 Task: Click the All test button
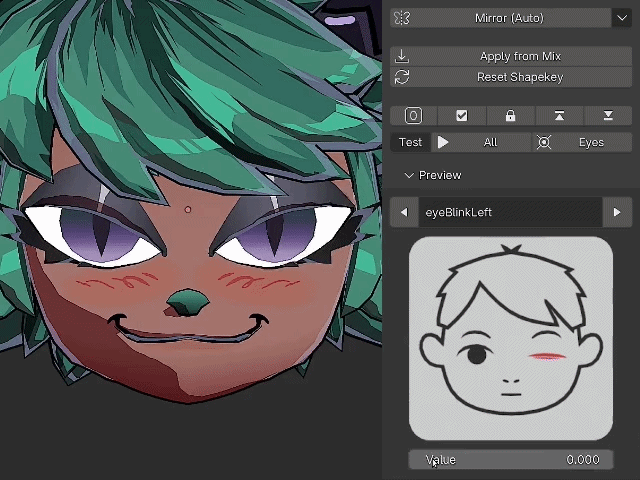pyautogui.click(x=481, y=142)
